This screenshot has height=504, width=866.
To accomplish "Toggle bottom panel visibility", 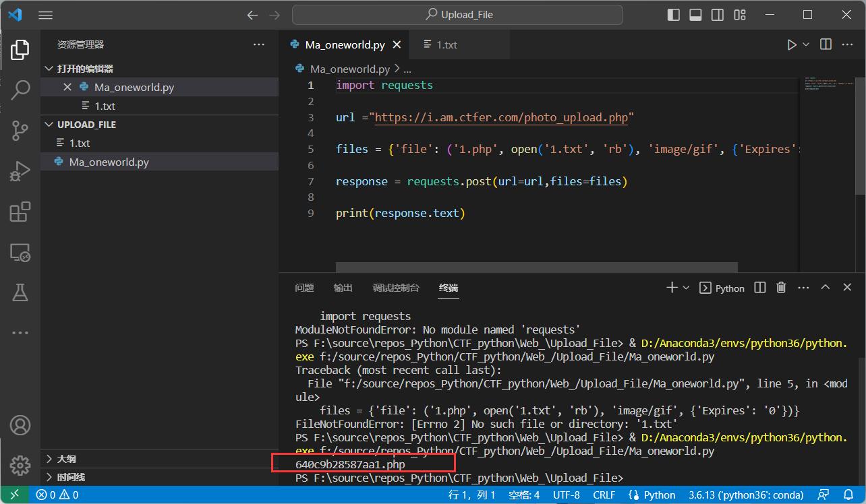I will [x=695, y=15].
